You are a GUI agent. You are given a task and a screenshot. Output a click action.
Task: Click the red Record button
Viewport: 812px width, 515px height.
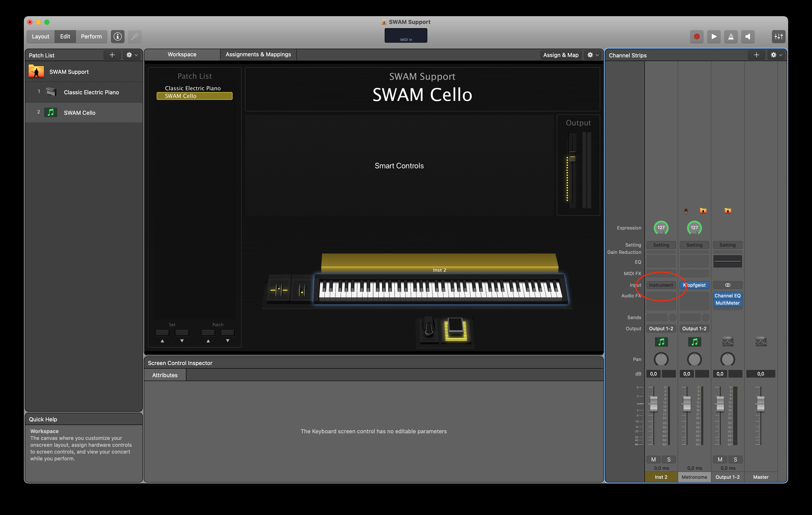click(x=696, y=36)
